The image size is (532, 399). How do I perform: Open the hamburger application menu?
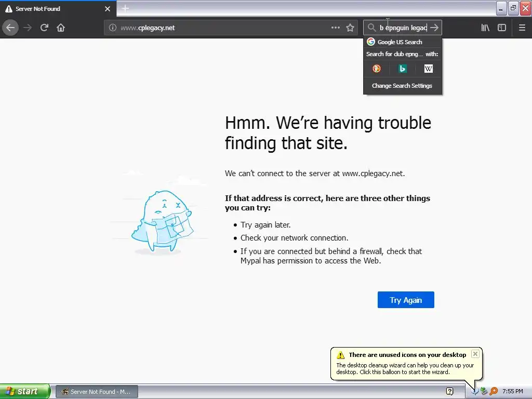[522, 28]
